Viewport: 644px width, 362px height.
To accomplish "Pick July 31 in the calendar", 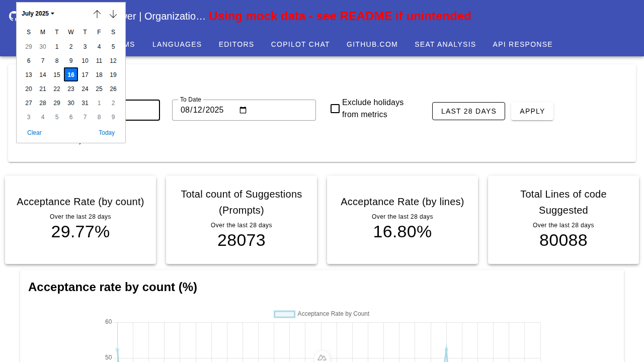I will click(85, 103).
